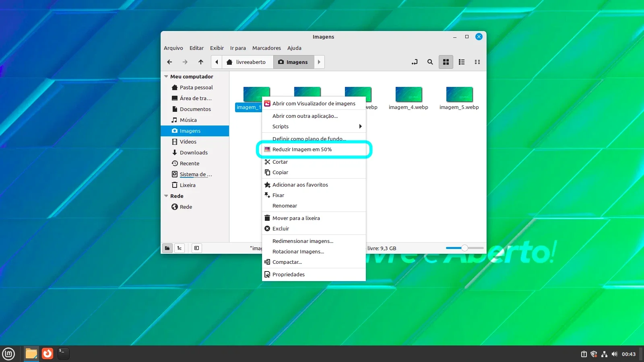Open Pasta pessoal in the sidebar
The width and height of the screenshot is (644, 362).
click(x=195, y=87)
